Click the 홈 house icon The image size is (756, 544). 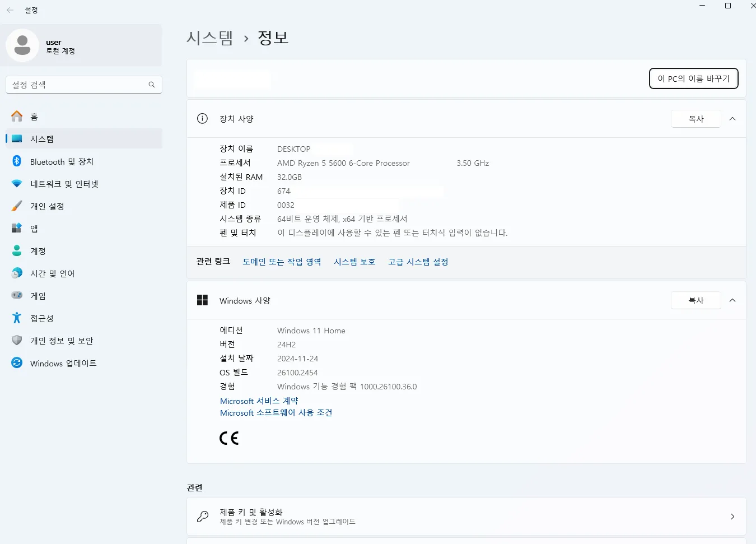pyautogui.click(x=17, y=117)
